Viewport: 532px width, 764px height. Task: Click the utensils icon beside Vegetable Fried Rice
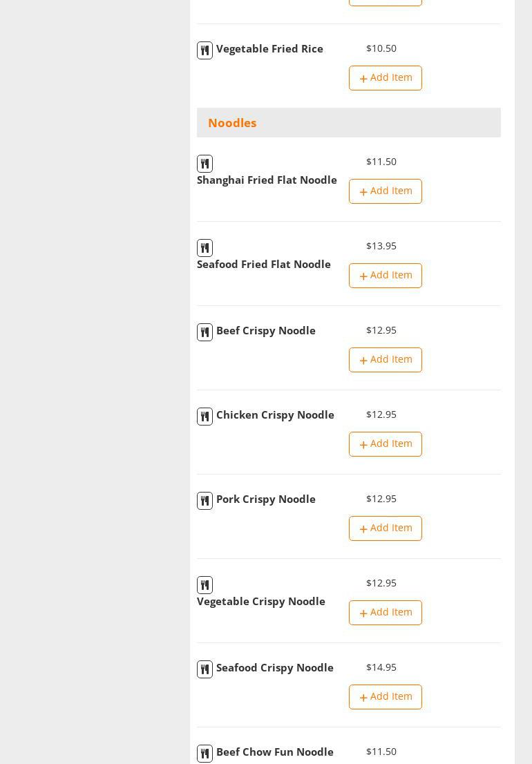205,50
